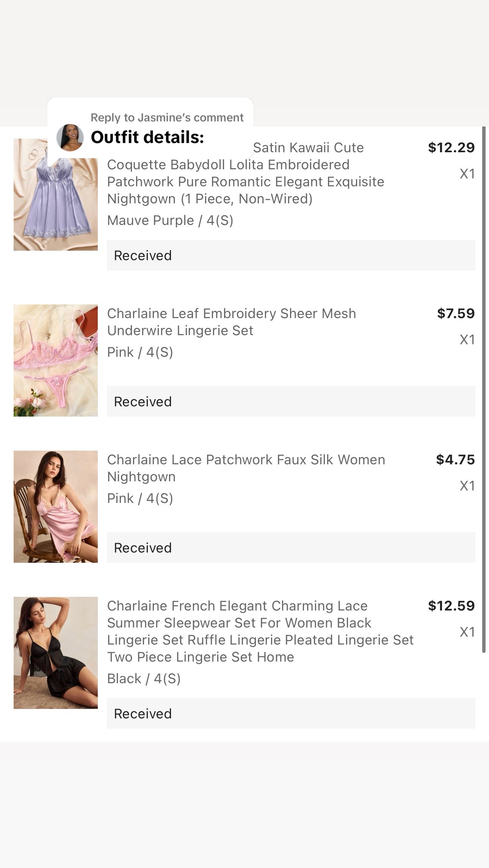Viewport: 489px width, 868px height.
Task: Open the mauve purple nightgown thumbnail
Action: 56,195
